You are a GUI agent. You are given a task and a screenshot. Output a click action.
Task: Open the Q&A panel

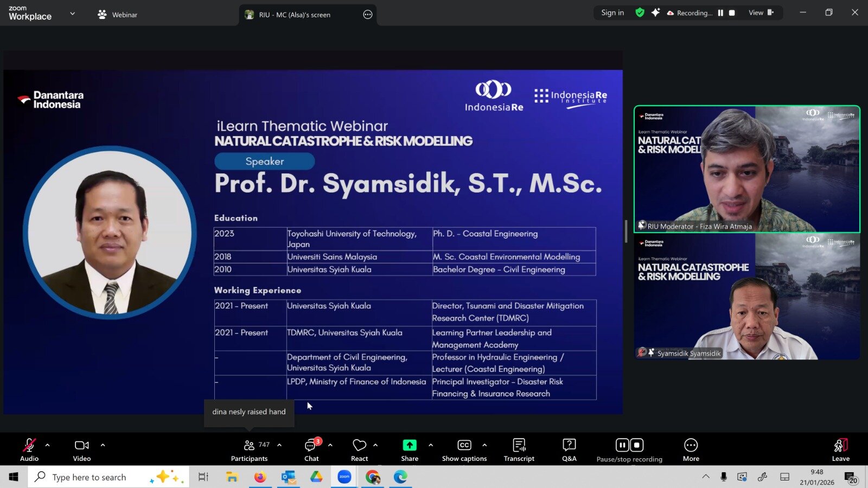[x=569, y=450]
